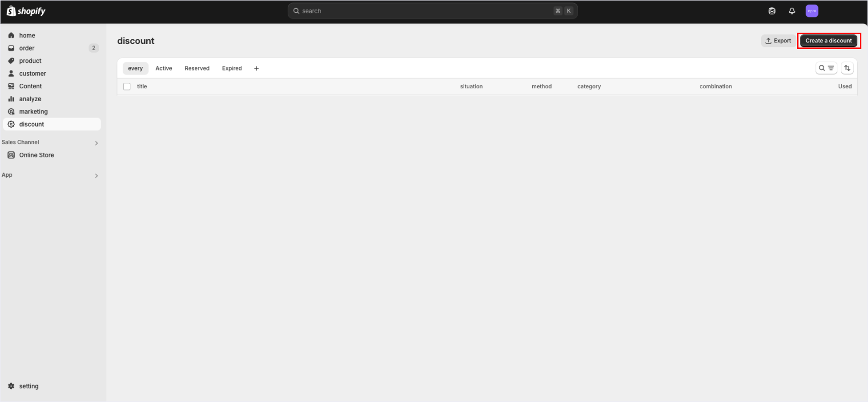This screenshot has height=402, width=868.
Task: Switch to the Reserved tab
Action: [x=197, y=68]
